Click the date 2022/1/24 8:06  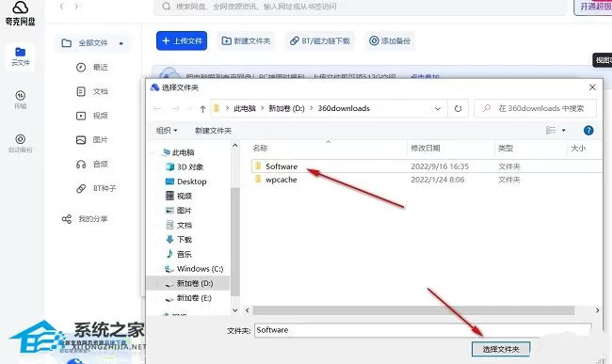point(438,180)
